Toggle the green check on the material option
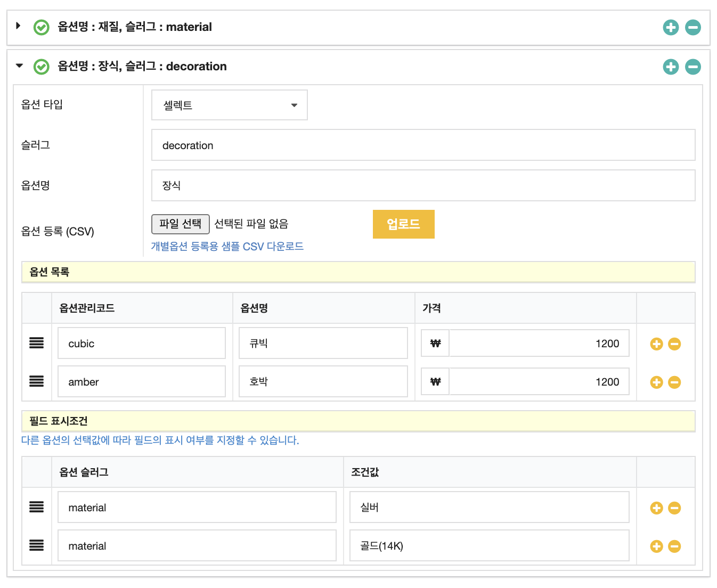The image size is (717, 588). [41, 27]
